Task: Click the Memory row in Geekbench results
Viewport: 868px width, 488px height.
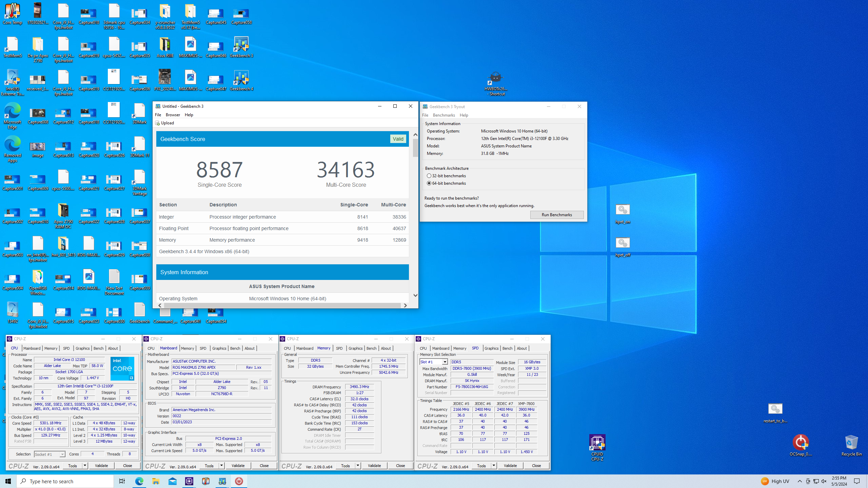Action: [282, 240]
